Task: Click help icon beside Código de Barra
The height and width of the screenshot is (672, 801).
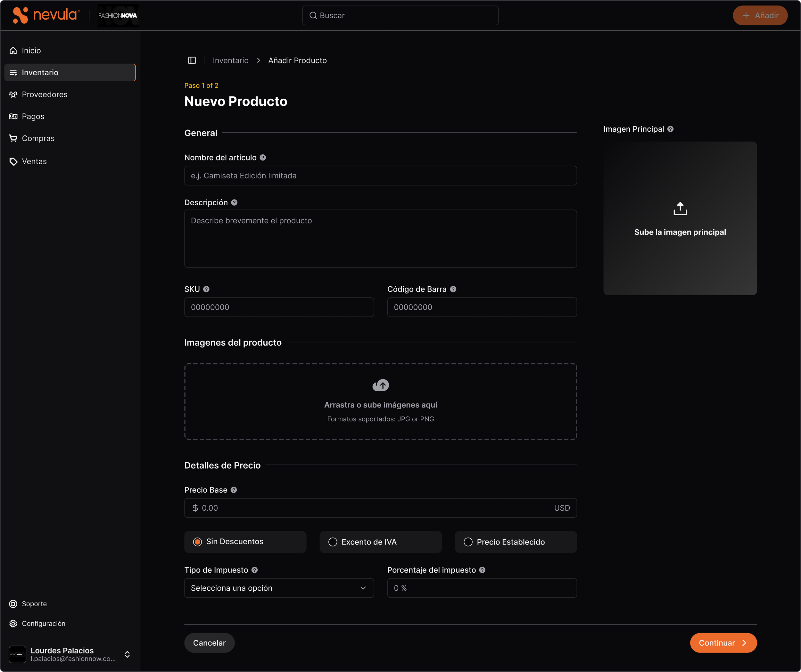Action: 453,289
